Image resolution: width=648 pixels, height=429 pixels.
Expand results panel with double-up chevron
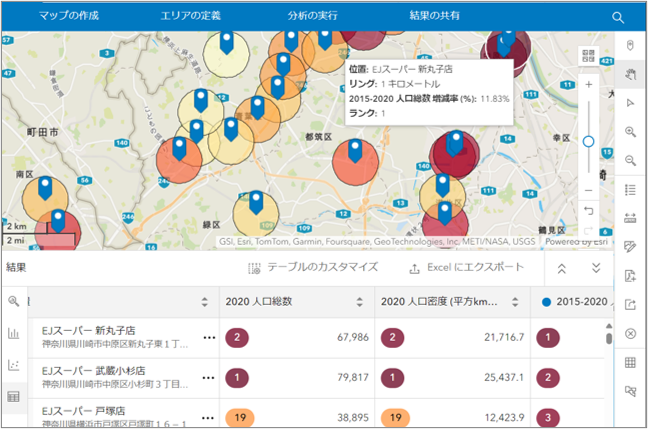562,268
